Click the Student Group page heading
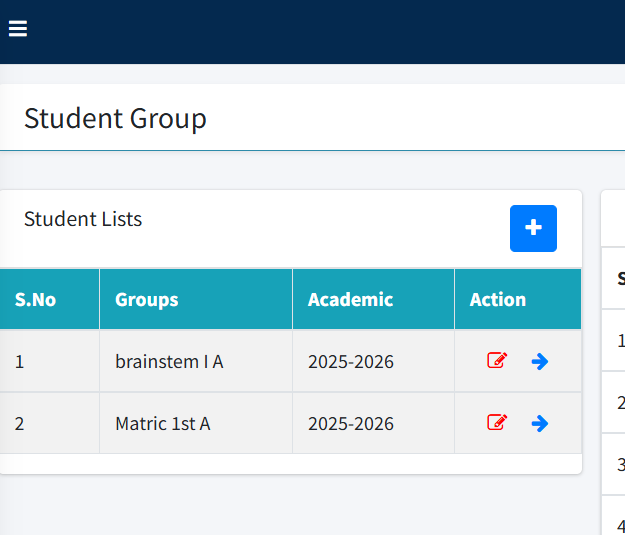625x535 pixels. (x=115, y=118)
